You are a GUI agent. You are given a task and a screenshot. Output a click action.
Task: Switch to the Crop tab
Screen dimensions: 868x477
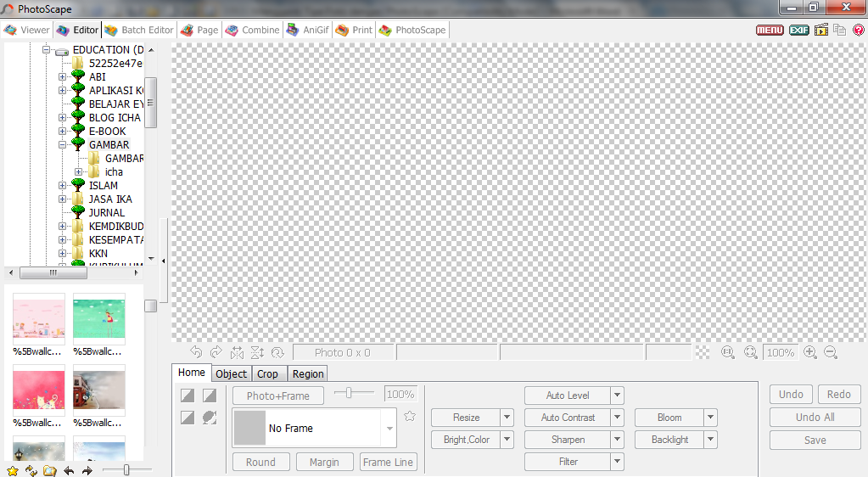click(268, 374)
